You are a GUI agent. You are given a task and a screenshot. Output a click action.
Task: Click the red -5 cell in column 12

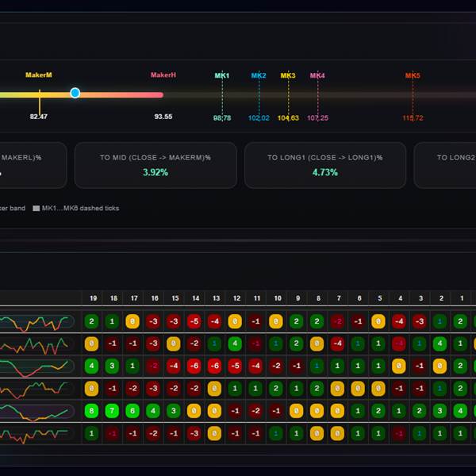pyautogui.click(x=235, y=366)
